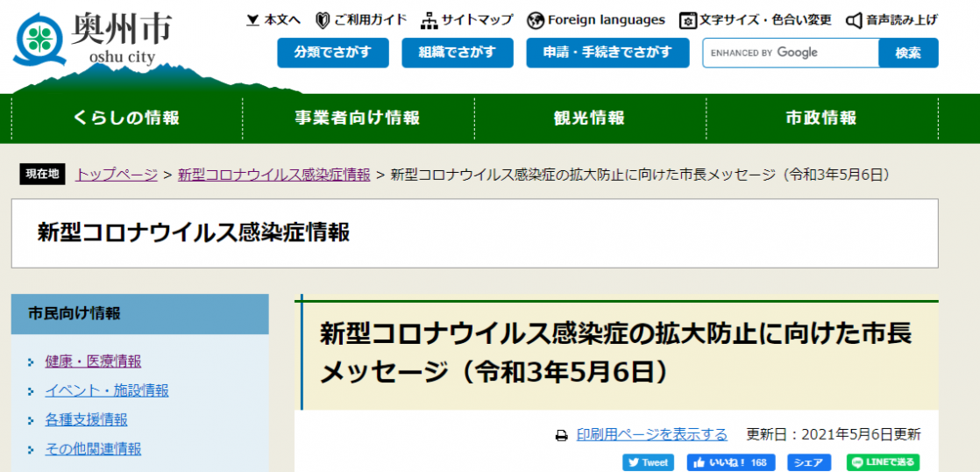Open 健康・医療情報 sidebar link
The width and height of the screenshot is (980, 472).
click(x=93, y=361)
